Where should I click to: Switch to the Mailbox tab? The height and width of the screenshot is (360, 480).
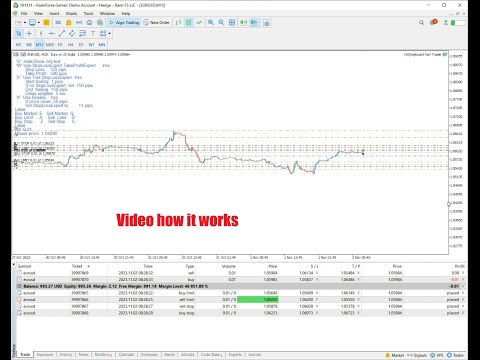tap(103, 355)
